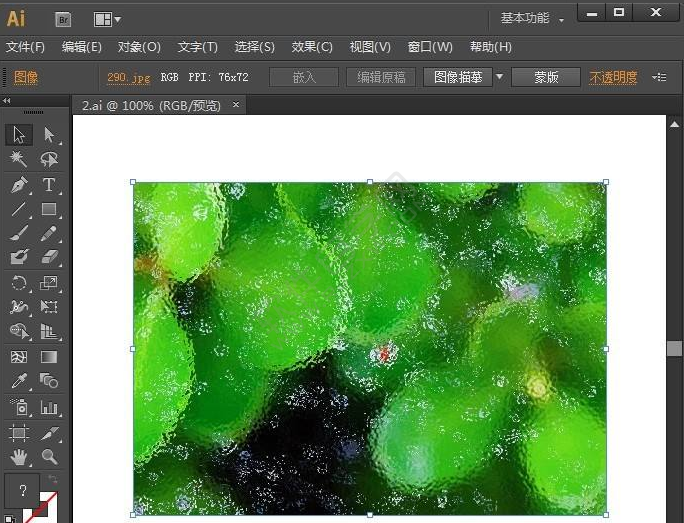684x523 pixels.
Task: Open the 帮助(H) menu
Action: [x=490, y=47]
